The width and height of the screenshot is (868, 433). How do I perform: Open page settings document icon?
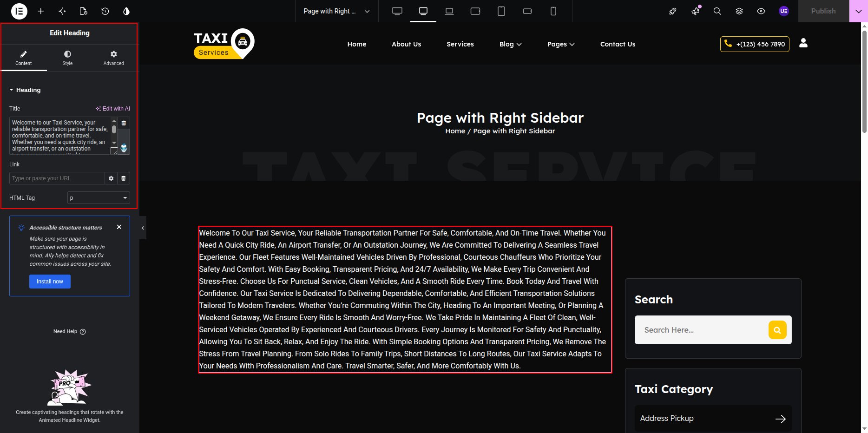click(84, 11)
